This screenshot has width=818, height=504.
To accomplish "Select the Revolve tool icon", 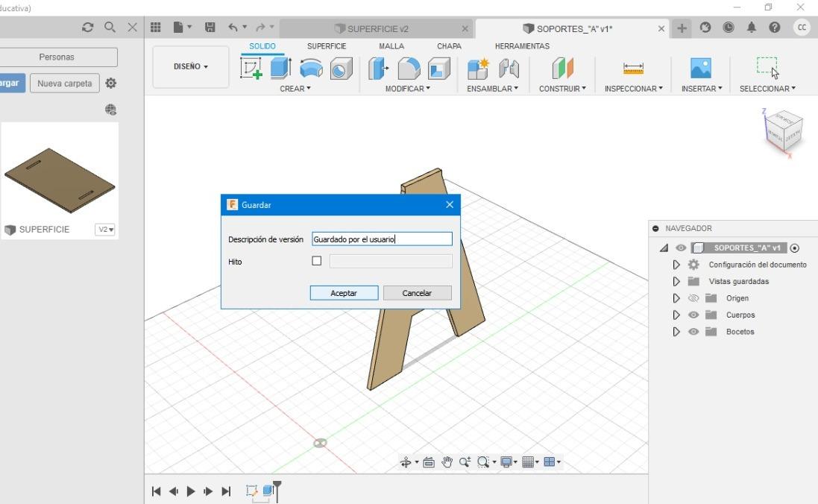I will 311,69.
